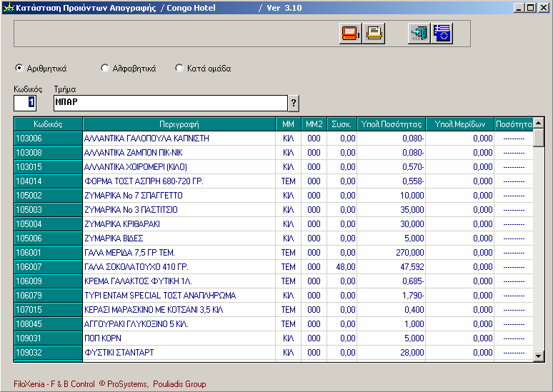Click the Ποσότητα column header
553x392 pixels.
coord(514,124)
